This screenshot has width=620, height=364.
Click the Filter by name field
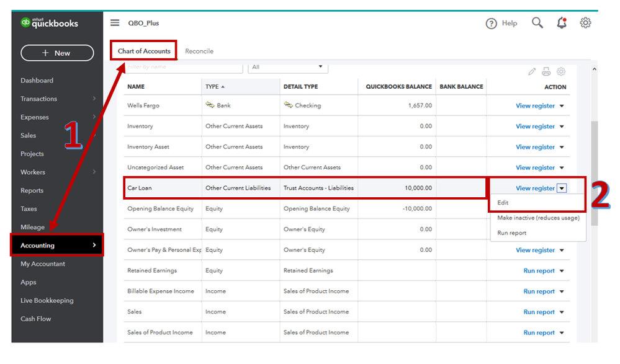(183, 68)
